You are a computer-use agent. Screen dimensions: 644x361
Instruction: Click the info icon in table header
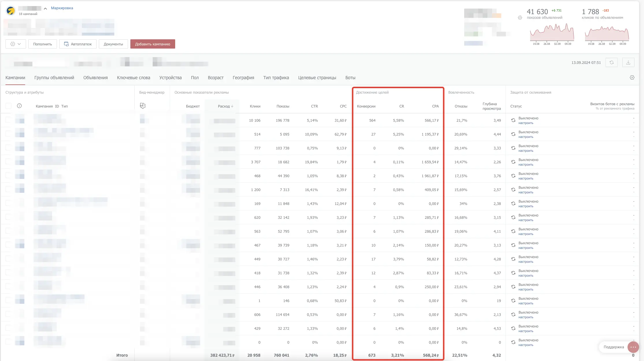coord(19,106)
